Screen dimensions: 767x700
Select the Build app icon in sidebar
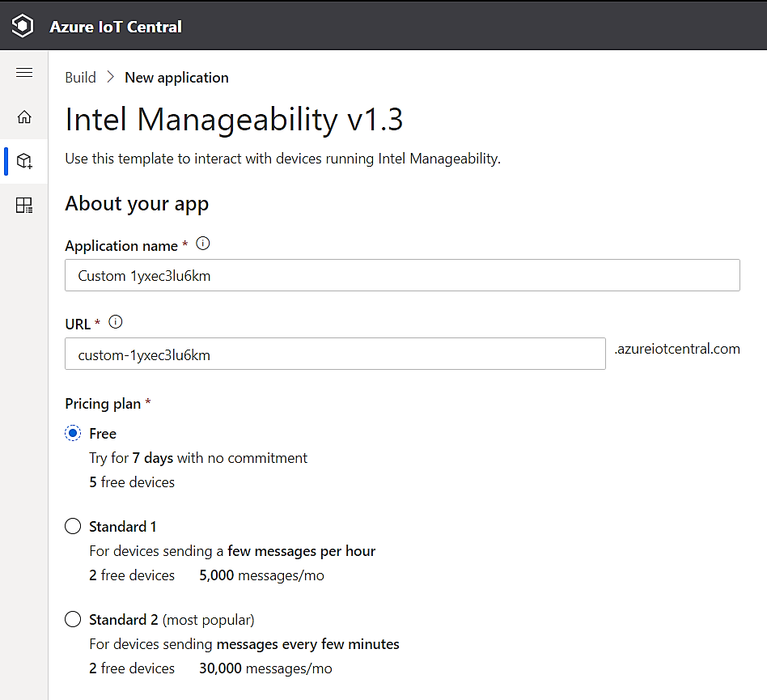tap(24, 161)
